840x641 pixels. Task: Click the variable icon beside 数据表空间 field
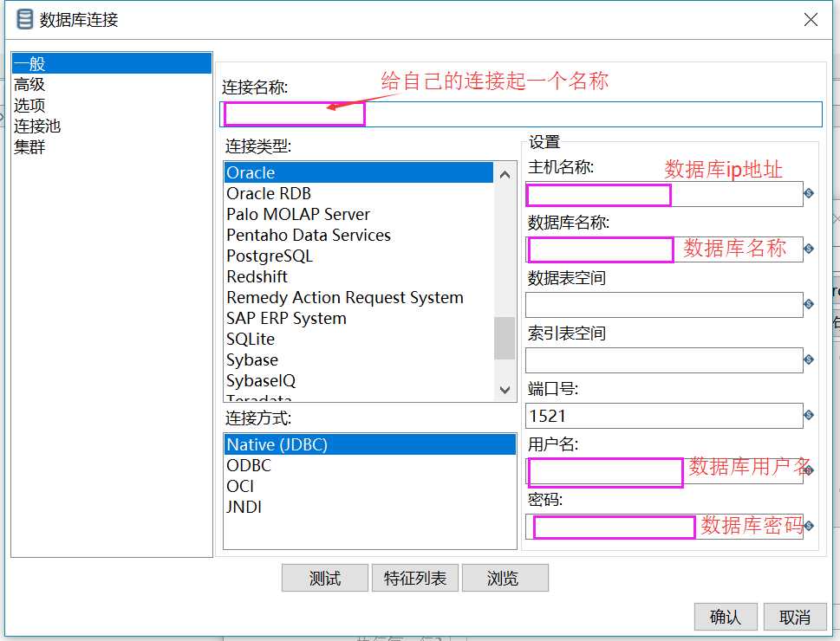(809, 304)
